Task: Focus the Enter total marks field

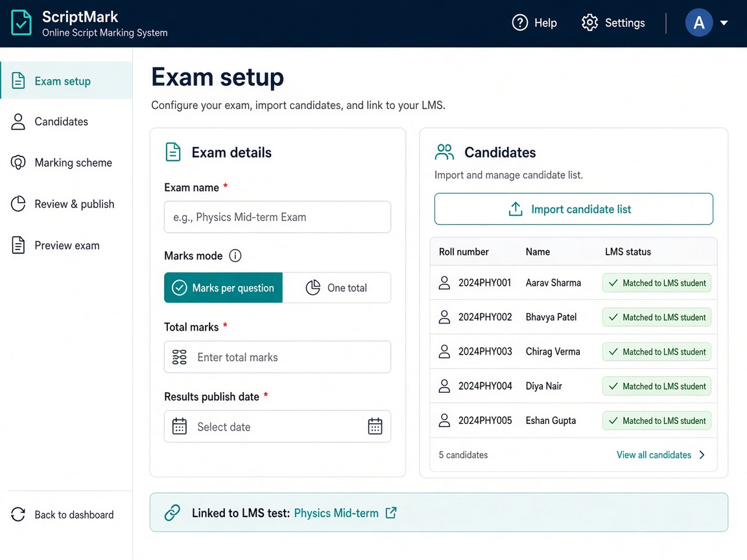Action: [x=278, y=357]
